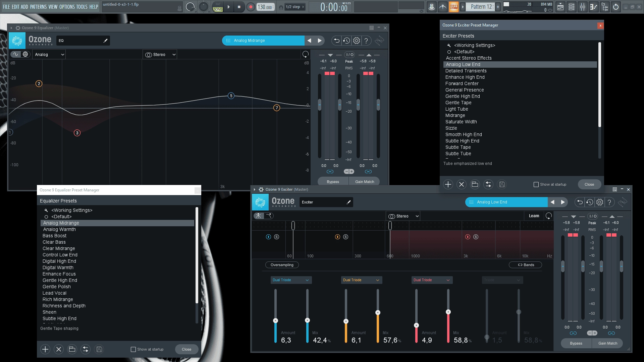Open preset folder icon in Equalizer Preset Manager
Viewport: 644px width, 362px height.
[72, 349]
